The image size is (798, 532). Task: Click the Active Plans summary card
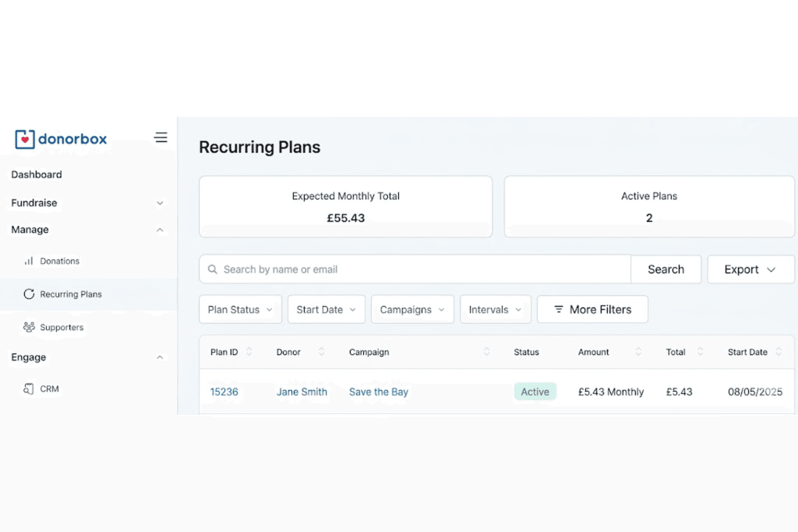[649, 206]
